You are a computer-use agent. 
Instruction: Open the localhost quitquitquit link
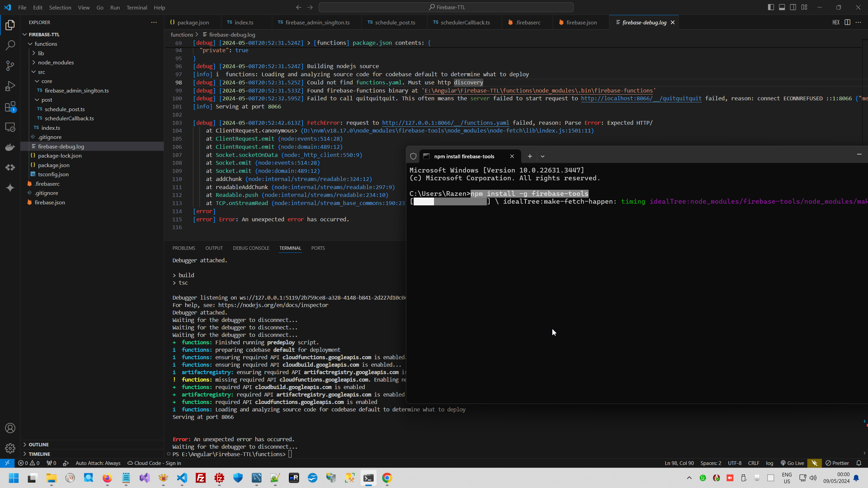point(641,98)
